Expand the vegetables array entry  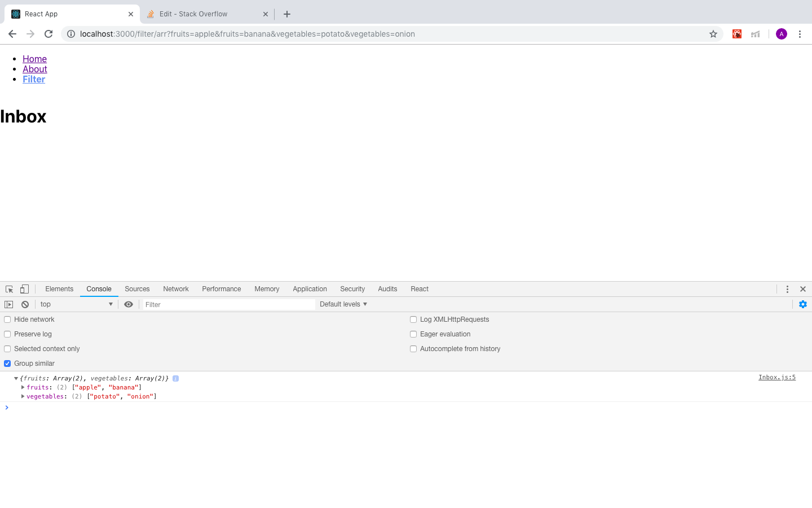23,396
